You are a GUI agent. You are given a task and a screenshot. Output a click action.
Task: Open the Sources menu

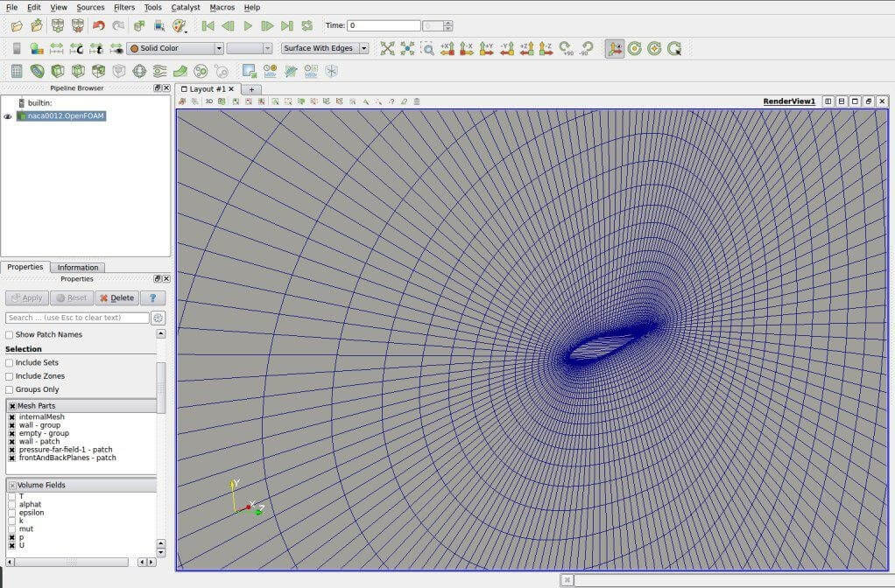tap(90, 7)
